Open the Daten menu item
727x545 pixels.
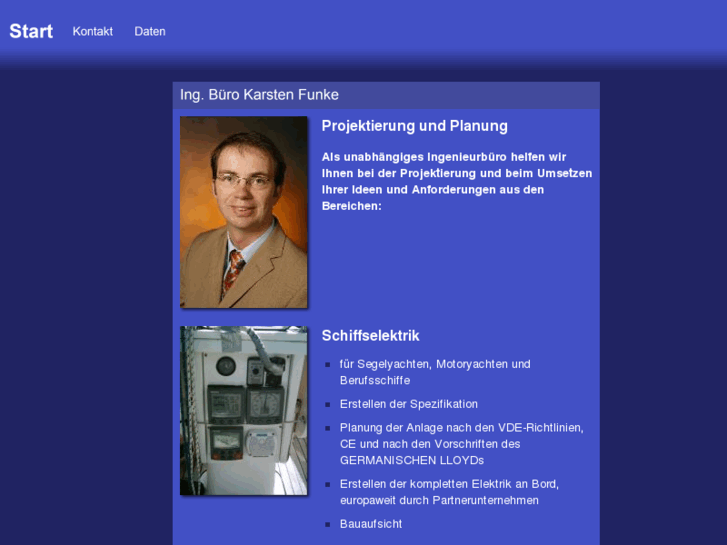pyautogui.click(x=150, y=32)
